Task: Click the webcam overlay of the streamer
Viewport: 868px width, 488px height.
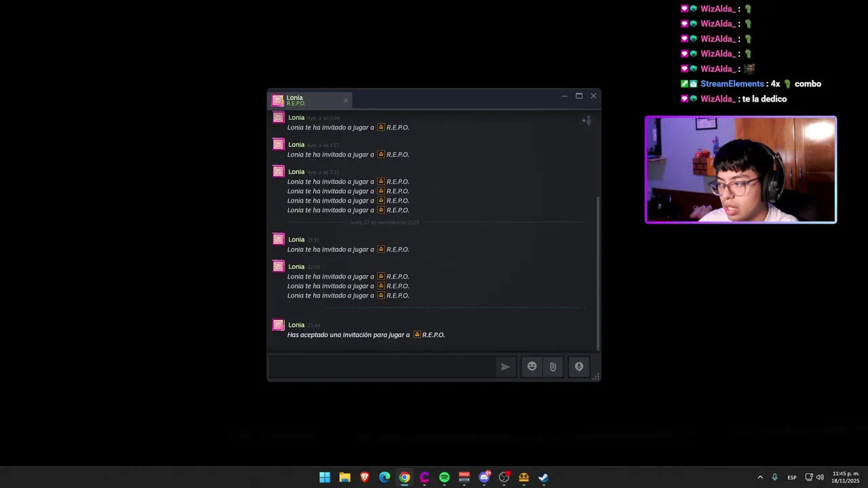Action: tap(741, 169)
